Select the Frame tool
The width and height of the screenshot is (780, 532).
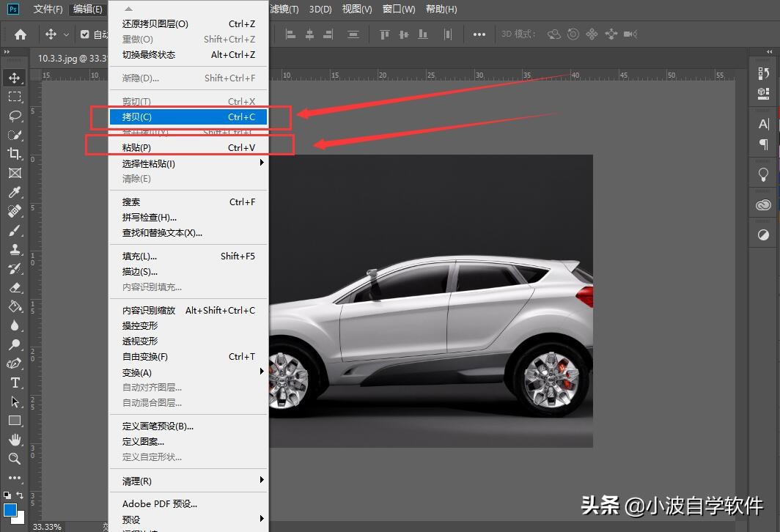(15, 173)
